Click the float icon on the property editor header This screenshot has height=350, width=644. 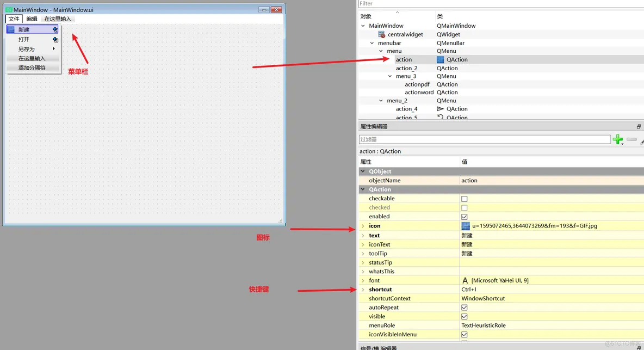[639, 126]
